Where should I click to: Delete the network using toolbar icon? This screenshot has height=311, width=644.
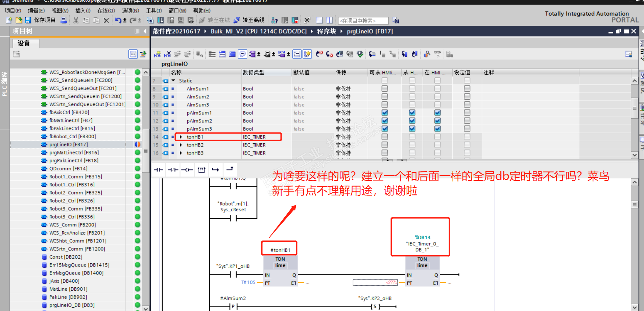(x=167, y=54)
